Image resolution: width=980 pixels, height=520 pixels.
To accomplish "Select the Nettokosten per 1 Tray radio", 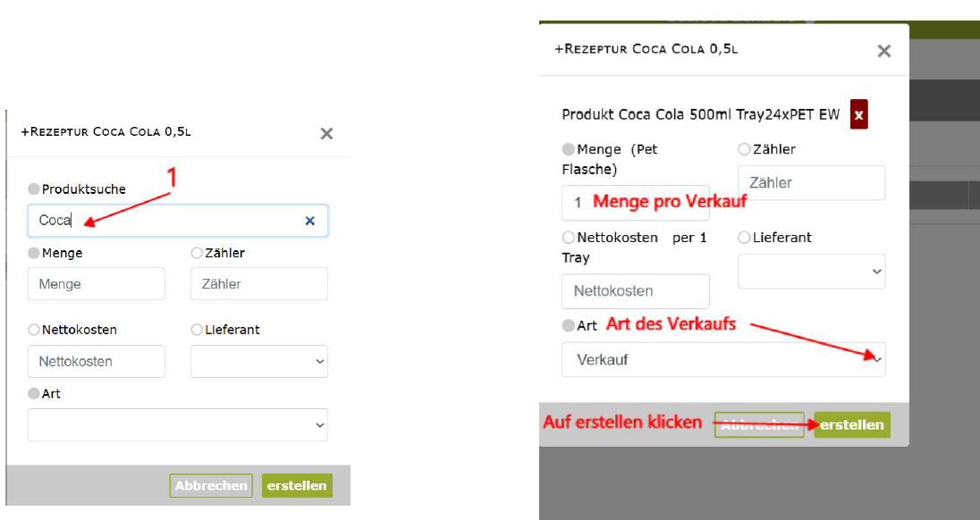I will pyautogui.click(x=568, y=237).
